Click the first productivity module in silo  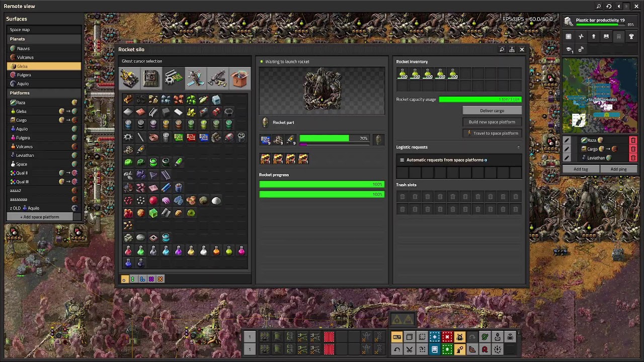(265, 159)
